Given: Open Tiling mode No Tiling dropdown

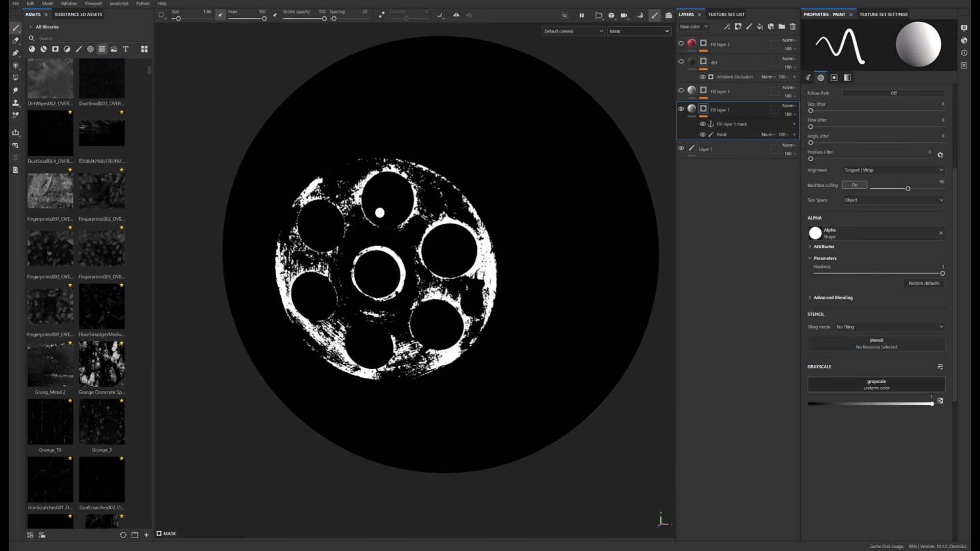Looking at the screenshot, I should tap(890, 327).
